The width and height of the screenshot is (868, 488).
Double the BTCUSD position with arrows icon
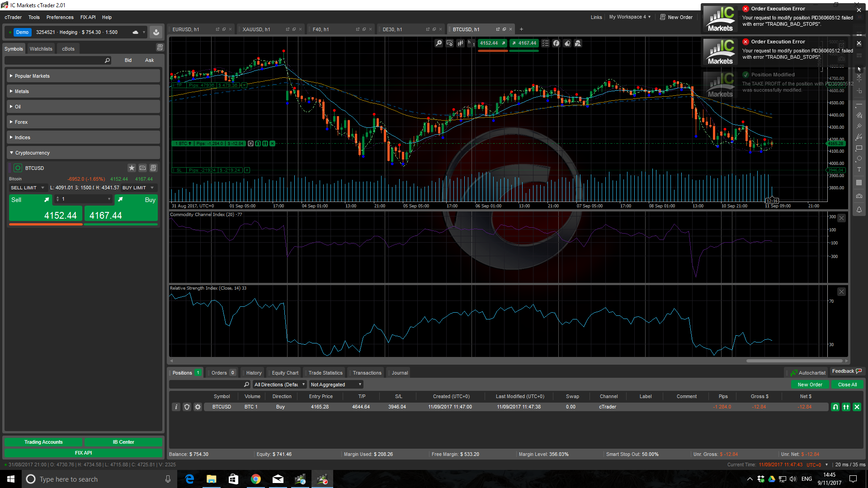pyautogui.click(x=846, y=407)
